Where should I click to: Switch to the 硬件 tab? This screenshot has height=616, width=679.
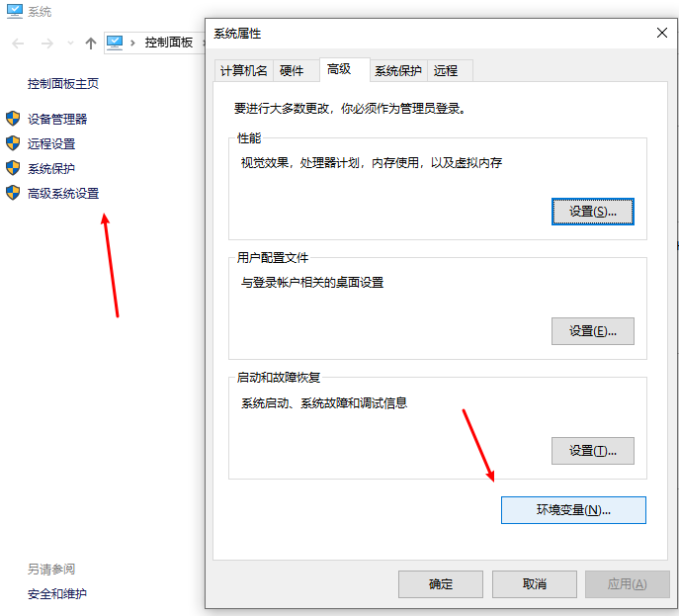[x=292, y=70]
